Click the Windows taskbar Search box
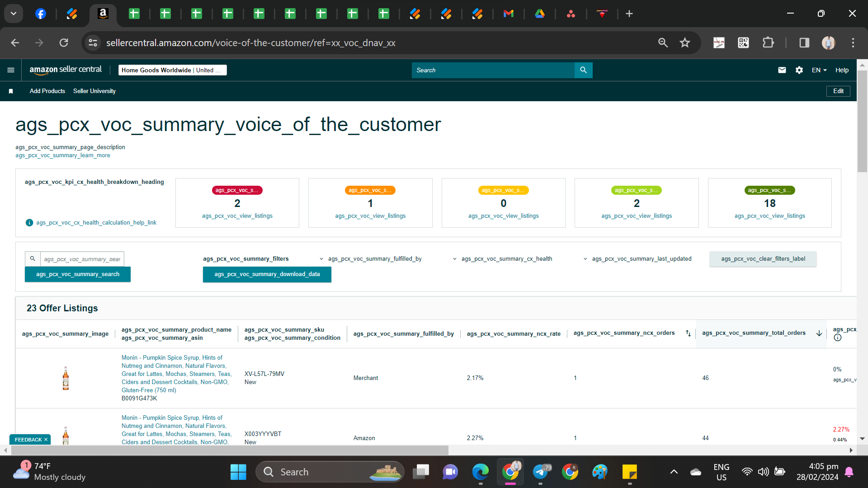Viewport: 868px width, 488px height. pyautogui.click(x=330, y=472)
